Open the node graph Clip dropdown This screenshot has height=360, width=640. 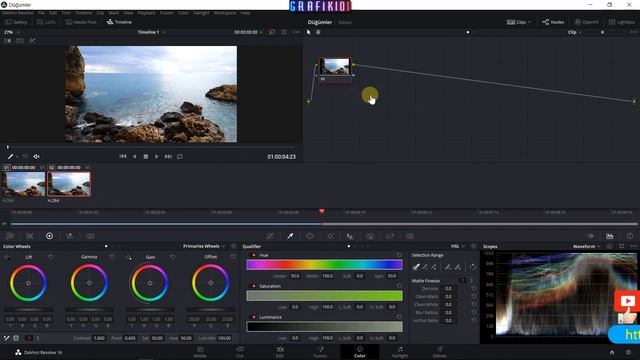575,32
